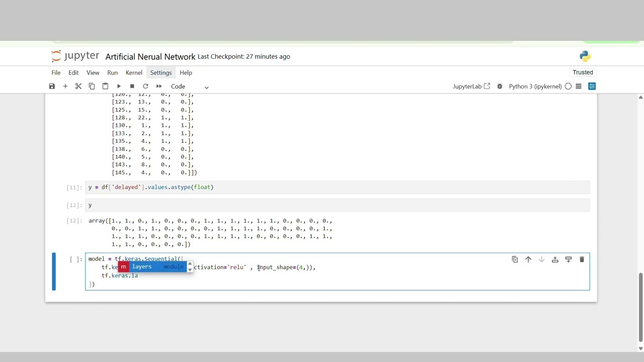Click the empty [ ]: prompt of the model cell
The width and height of the screenshot is (644, 362).
tap(75, 259)
